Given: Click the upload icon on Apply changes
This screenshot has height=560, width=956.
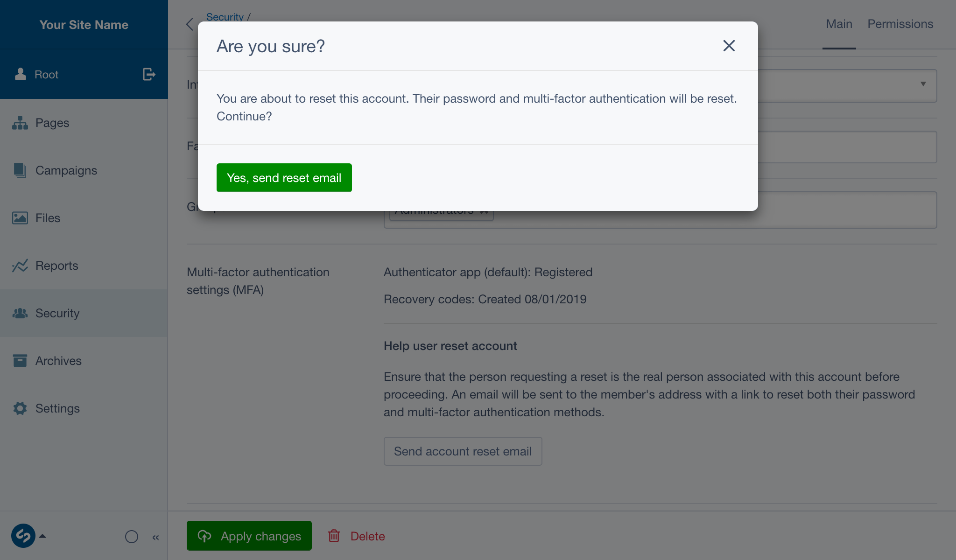Looking at the screenshot, I should [x=204, y=536].
